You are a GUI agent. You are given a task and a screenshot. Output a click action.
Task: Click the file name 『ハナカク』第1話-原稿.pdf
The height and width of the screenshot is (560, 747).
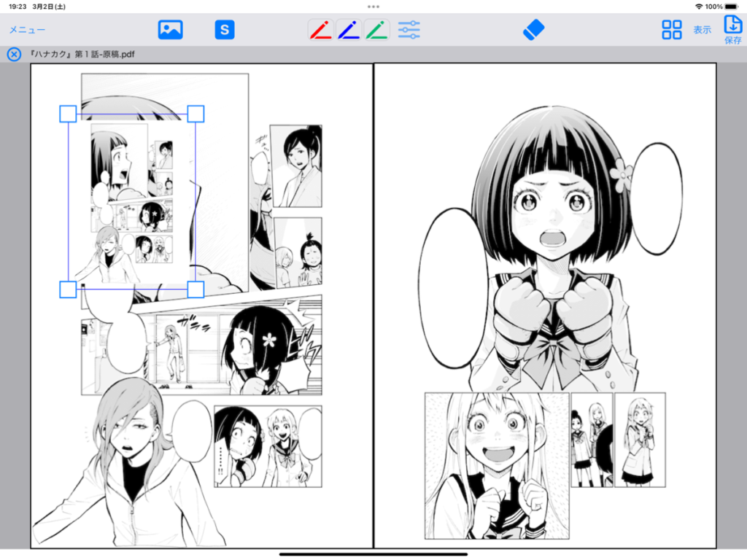[x=82, y=54]
